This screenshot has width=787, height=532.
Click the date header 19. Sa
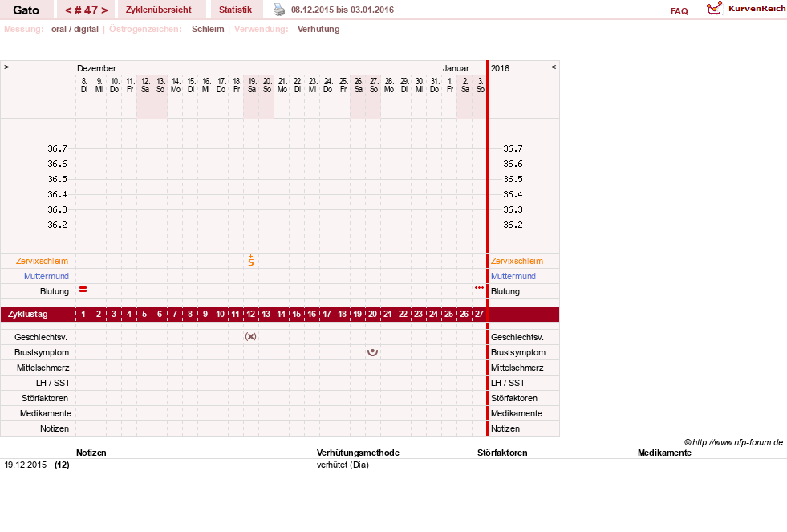point(252,85)
